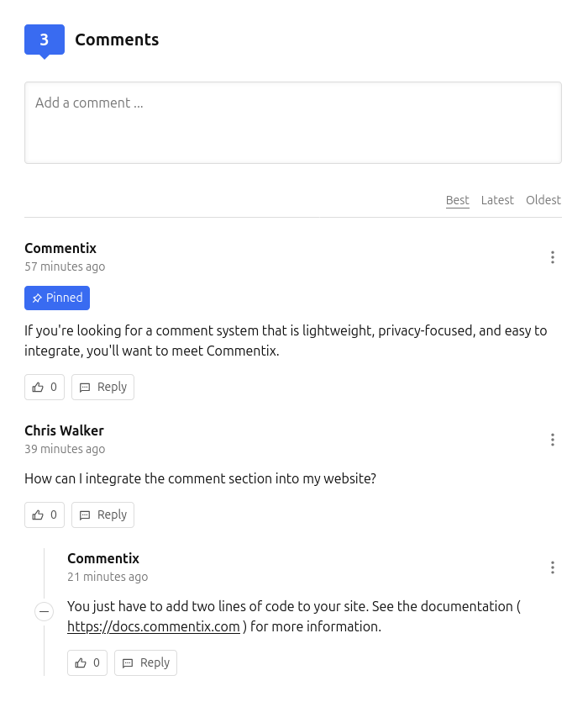The height and width of the screenshot is (723, 588).
Task: Collapse the reply thread with minus circle
Action: tap(44, 611)
